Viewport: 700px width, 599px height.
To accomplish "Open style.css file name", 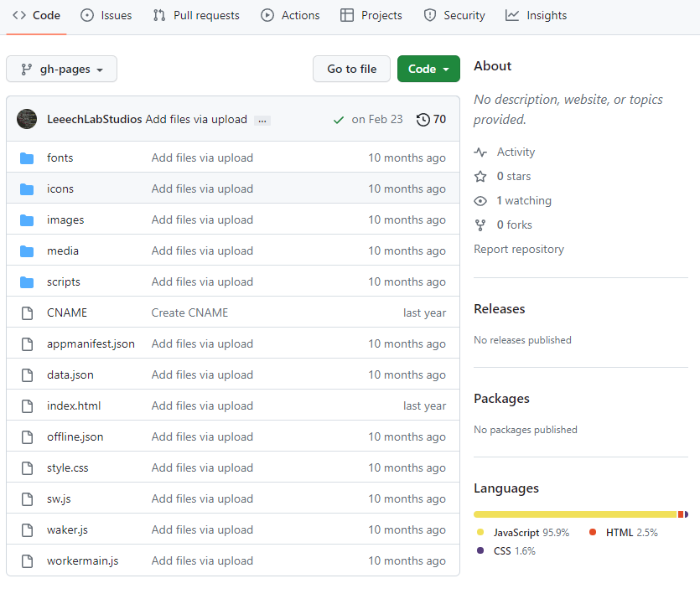I will click(x=67, y=467).
